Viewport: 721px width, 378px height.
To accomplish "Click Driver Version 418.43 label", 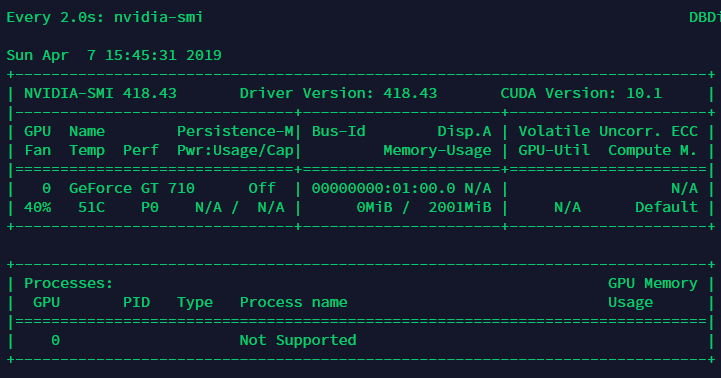I will [338, 93].
